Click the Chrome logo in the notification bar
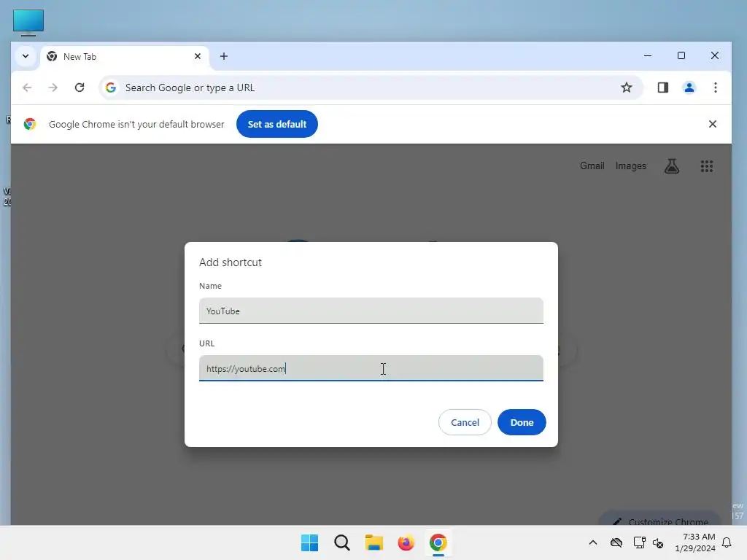The image size is (747, 560). 30,124
